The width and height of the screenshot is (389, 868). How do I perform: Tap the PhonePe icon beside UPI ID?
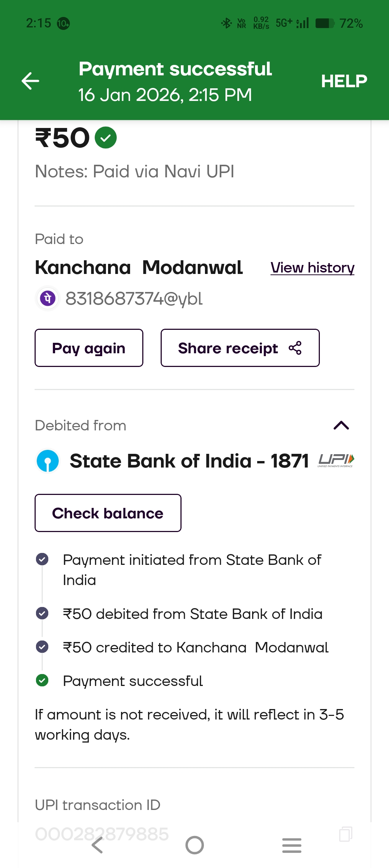[x=48, y=298]
